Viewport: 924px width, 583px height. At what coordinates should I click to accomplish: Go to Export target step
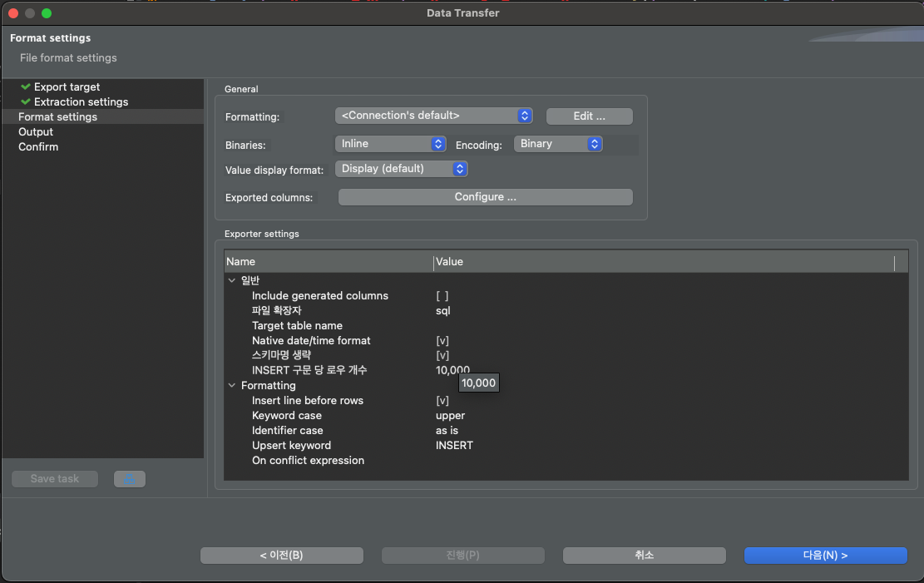coord(67,86)
